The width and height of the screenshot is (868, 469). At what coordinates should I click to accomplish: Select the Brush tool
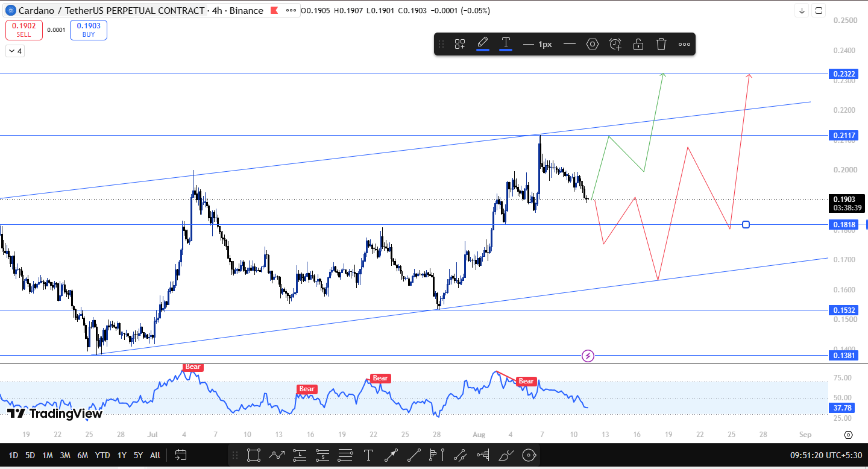click(506, 455)
